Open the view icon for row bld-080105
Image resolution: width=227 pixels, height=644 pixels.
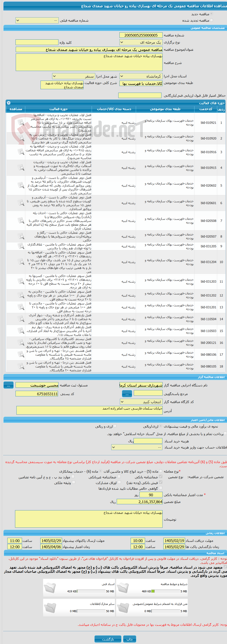click(21, 366)
